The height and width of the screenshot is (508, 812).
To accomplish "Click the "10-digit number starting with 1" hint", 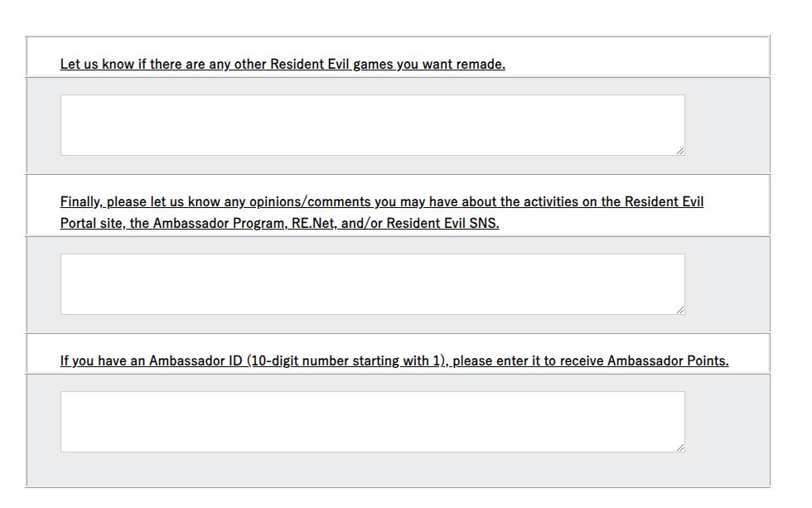I will [x=346, y=361].
